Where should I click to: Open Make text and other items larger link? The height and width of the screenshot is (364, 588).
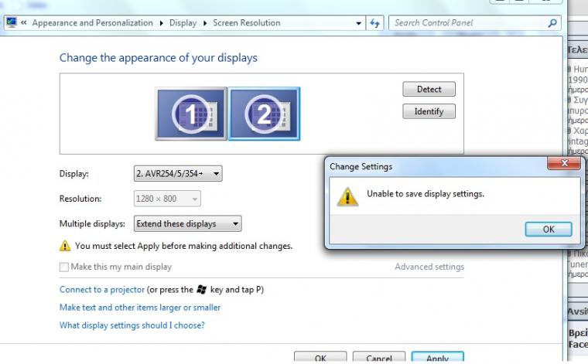pos(140,308)
